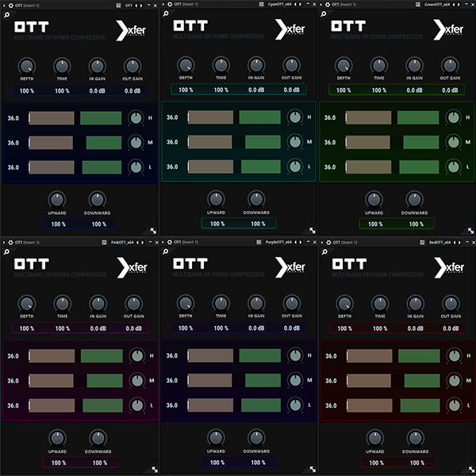Screen dimensions: 476x476
Task: Click the Depth knob in the blue OTT window
Action: coord(27,66)
